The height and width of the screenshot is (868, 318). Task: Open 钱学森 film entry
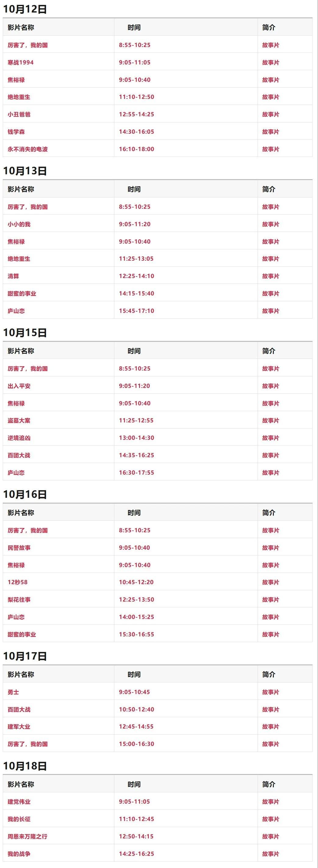point(16,132)
